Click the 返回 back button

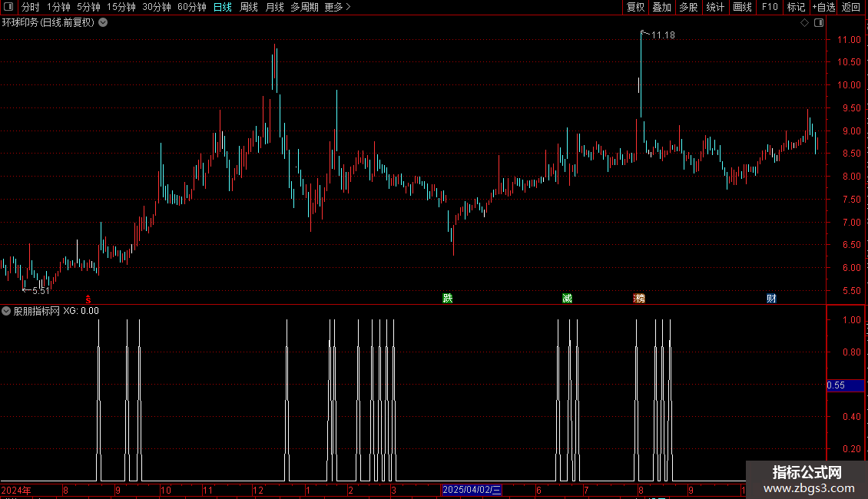click(851, 7)
